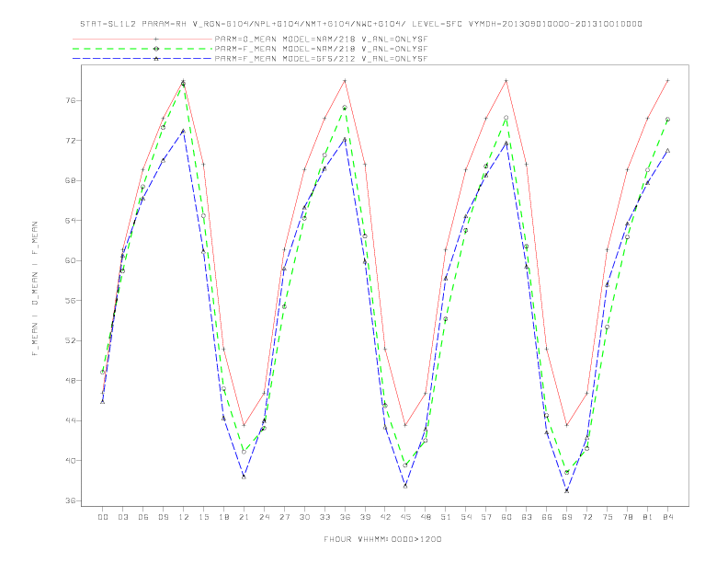This screenshot has height=563, width=728.
Task: Click blue triangle data point at hour 21
Action: 244,477
